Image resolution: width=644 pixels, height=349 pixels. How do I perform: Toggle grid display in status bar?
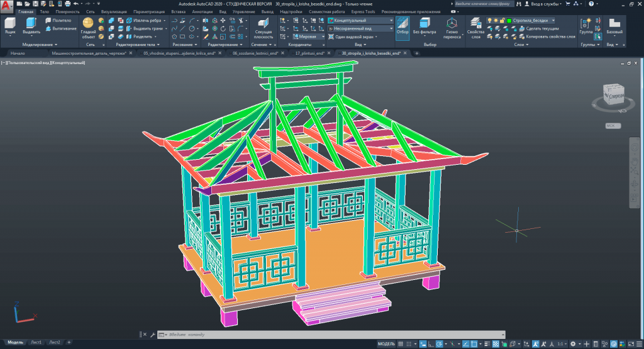tap(402, 344)
